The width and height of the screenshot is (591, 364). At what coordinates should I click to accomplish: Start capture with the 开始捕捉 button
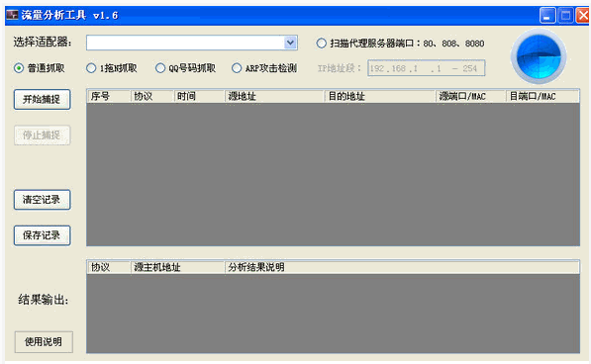click(42, 99)
